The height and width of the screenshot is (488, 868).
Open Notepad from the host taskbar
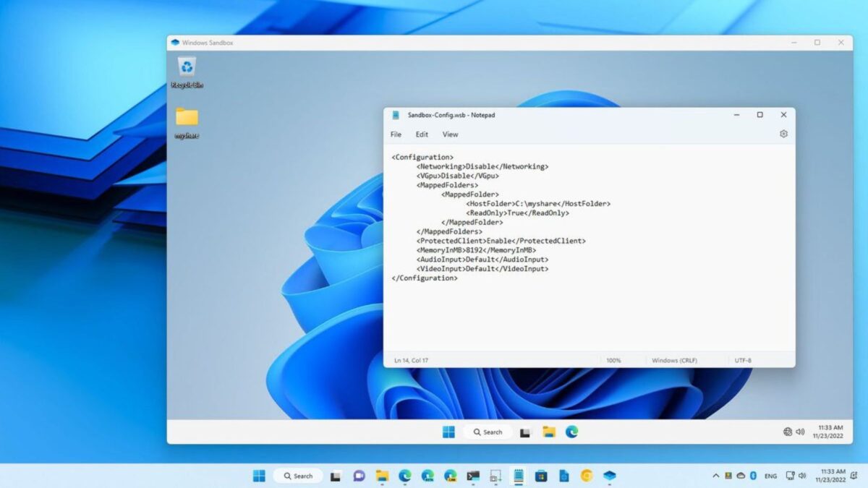tap(518, 476)
